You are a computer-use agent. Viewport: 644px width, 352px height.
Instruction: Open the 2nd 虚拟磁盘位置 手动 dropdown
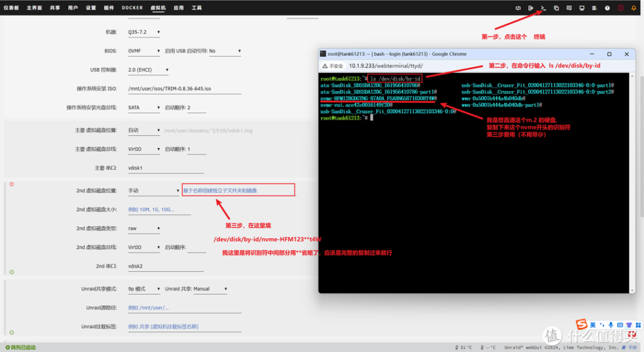click(153, 191)
